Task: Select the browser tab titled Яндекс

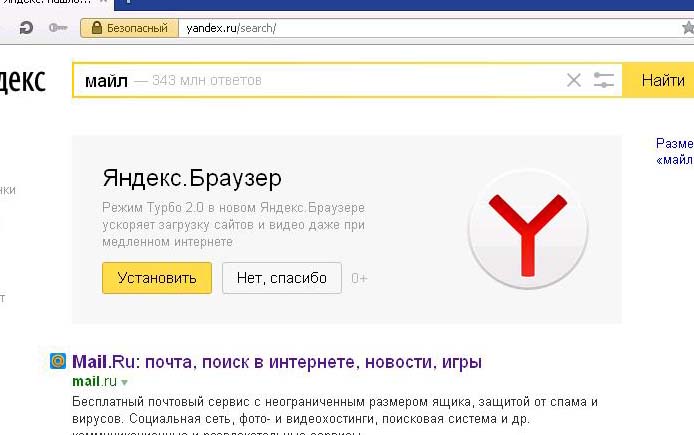Action: coord(55,3)
